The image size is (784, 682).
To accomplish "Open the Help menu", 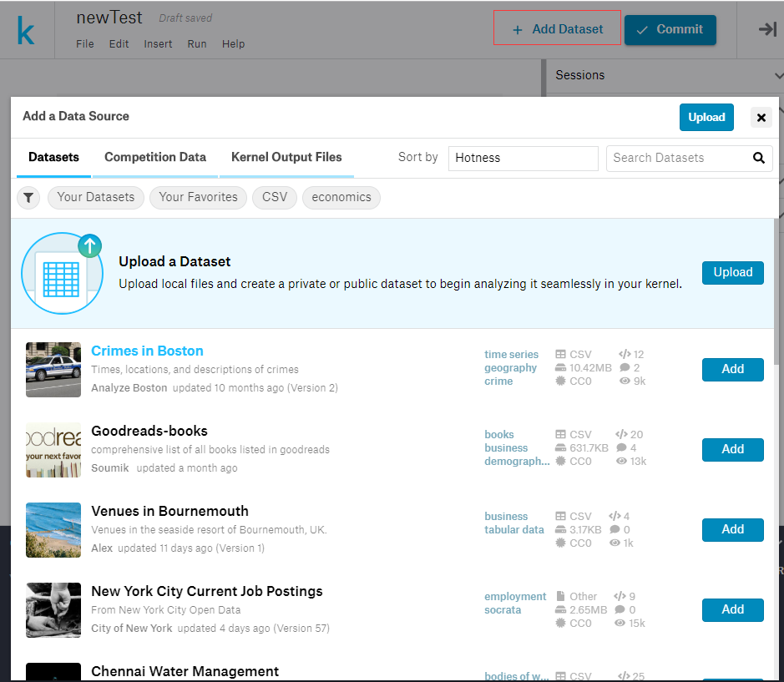I will (x=234, y=44).
